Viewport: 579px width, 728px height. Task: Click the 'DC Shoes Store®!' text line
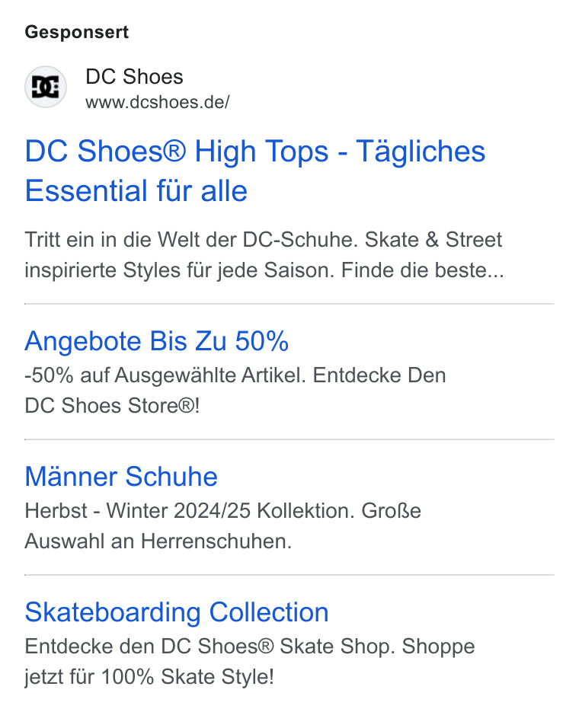coord(112,406)
